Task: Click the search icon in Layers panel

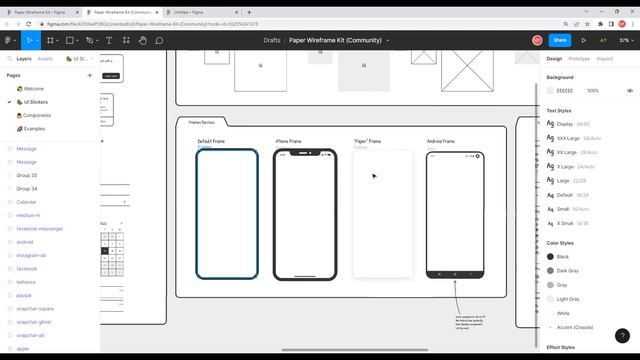Action: pyautogui.click(x=9, y=59)
